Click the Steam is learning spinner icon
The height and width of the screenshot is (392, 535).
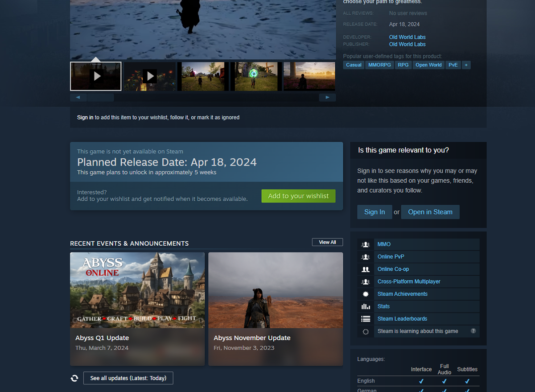[366, 331]
